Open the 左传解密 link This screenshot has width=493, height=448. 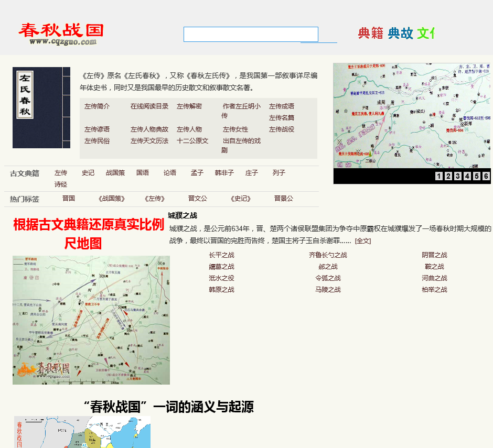click(x=189, y=106)
